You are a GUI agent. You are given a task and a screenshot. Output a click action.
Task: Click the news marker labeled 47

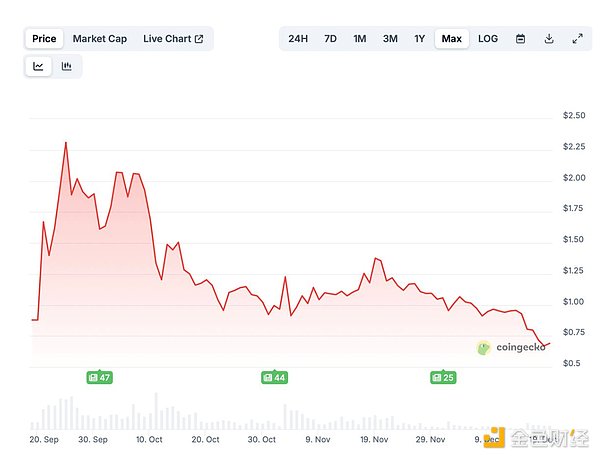pos(99,377)
